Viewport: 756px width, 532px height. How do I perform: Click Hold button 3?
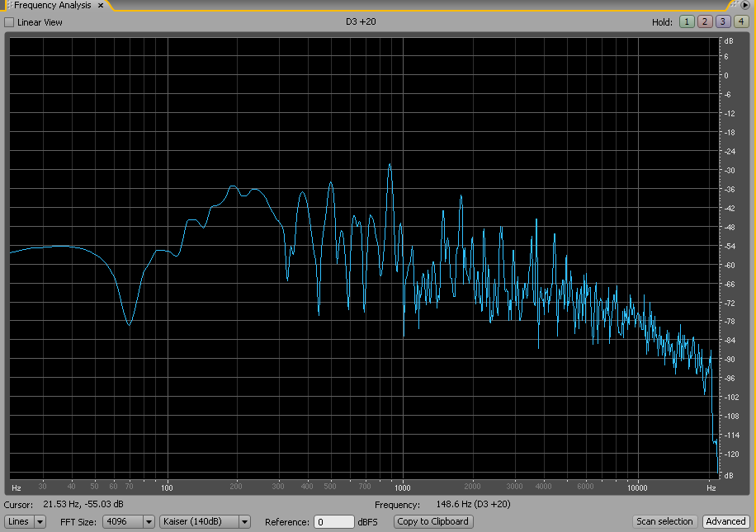(722, 21)
